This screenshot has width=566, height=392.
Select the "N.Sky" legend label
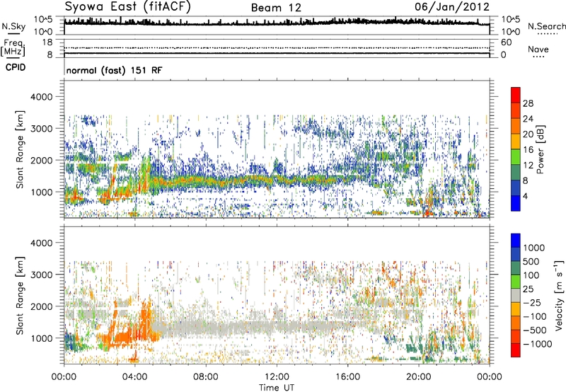[13, 26]
